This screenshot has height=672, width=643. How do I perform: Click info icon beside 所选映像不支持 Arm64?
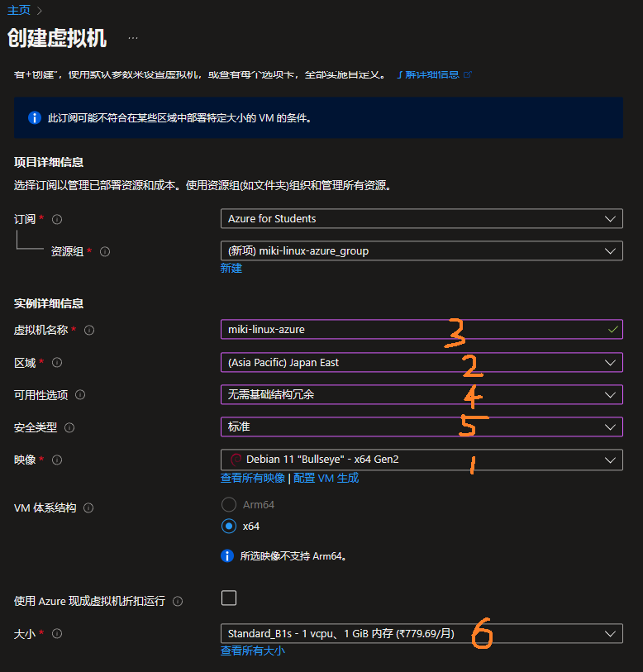click(227, 555)
